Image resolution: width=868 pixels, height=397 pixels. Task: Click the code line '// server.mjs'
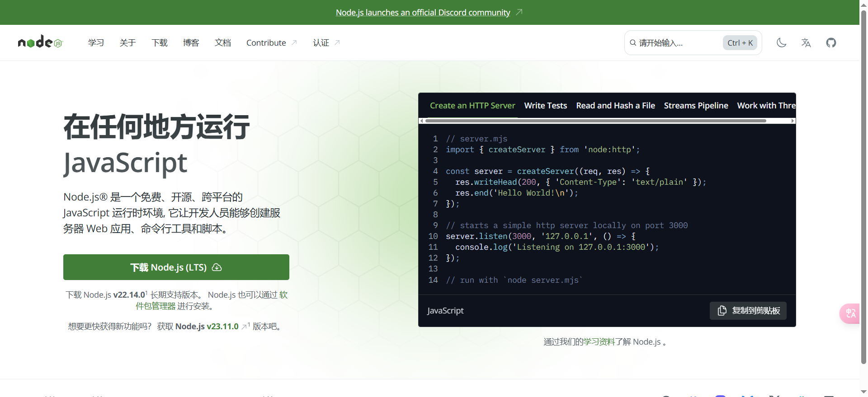tap(476, 139)
